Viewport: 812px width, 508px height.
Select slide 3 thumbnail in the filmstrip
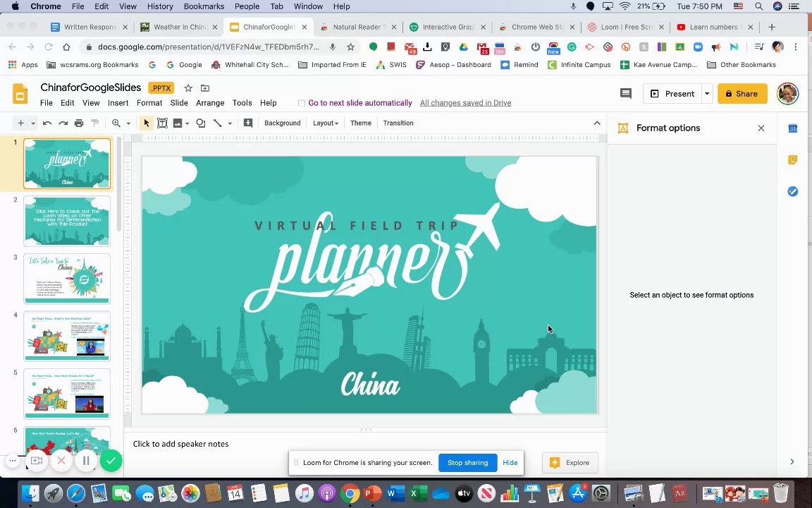coord(67,279)
